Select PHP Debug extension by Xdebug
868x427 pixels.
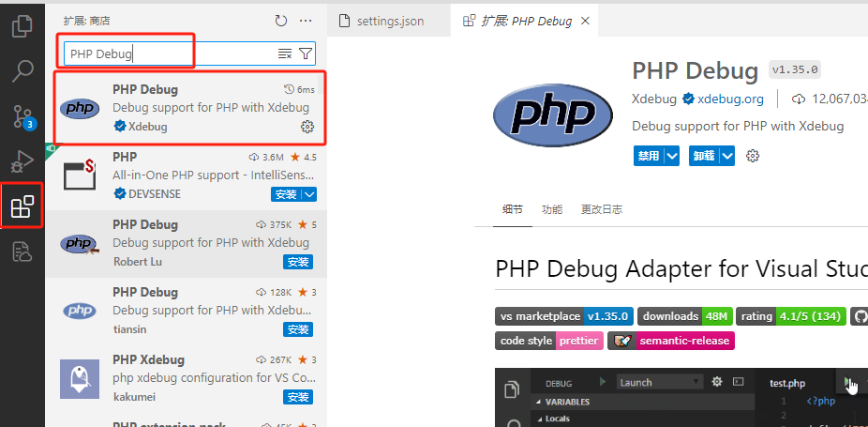pos(187,108)
